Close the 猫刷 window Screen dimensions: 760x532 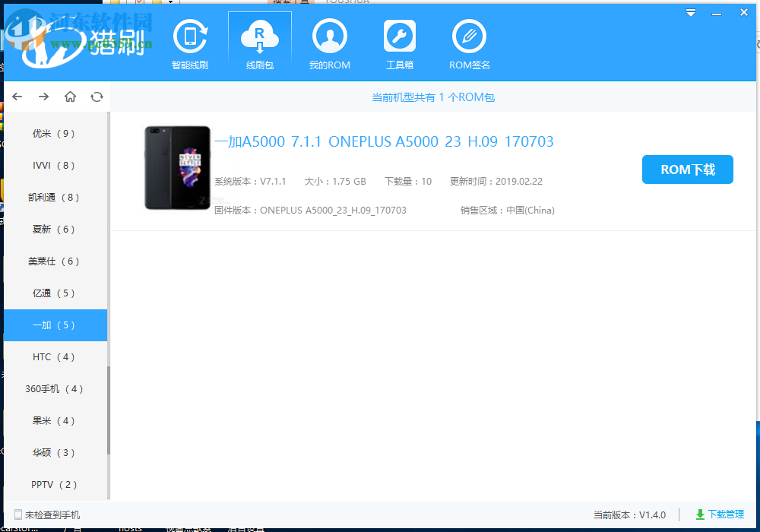coord(744,13)
